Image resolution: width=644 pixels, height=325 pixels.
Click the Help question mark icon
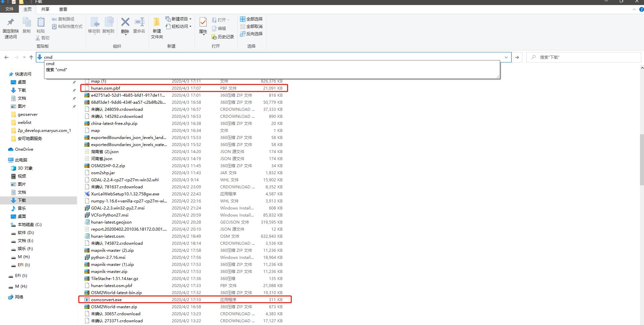(641, 9)
